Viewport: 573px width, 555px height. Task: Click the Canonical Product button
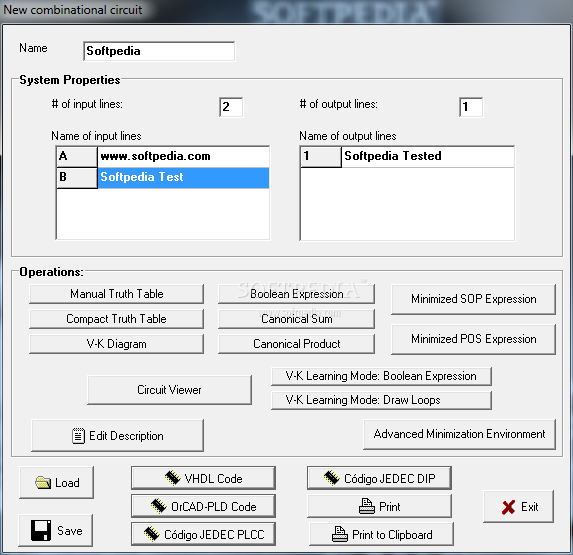(296, 344)
